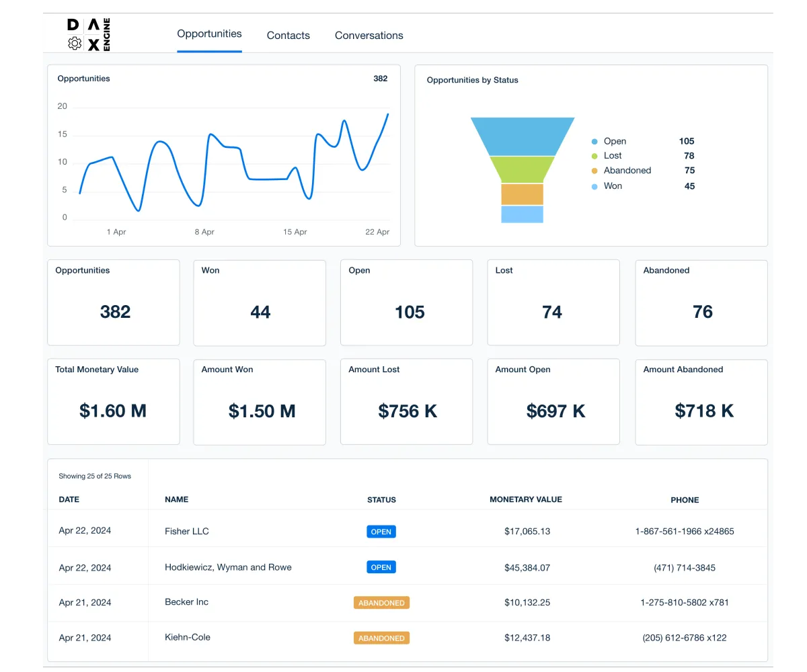Click phone number 1-275-810-5802 x781
The width and height of the screenshot is (807, 672).
click(x=685, y=602)
